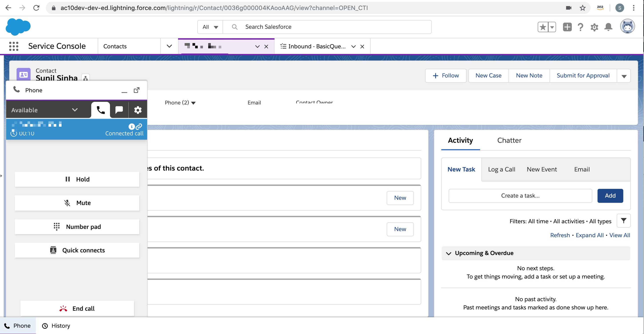The width and height of the screenshot is (644, 334).
Task: Open the App Launcher grid icon
Action: point(13,46)
